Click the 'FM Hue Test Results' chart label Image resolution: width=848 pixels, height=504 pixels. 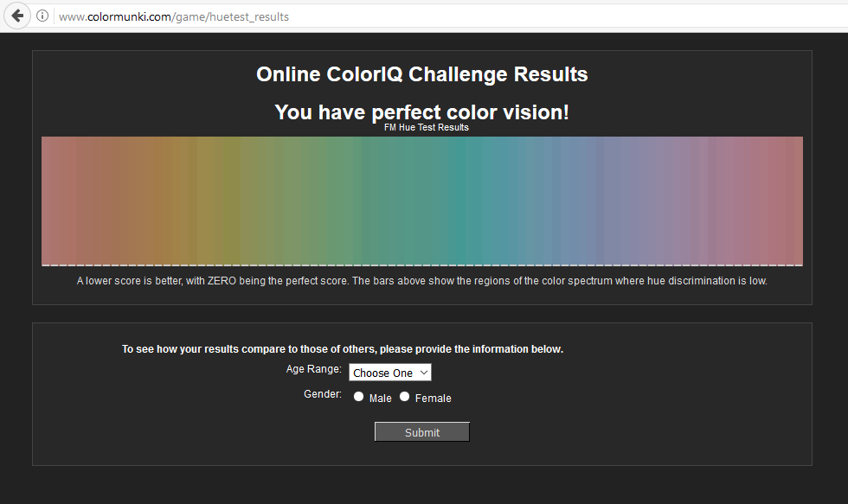tap(426, 128)
